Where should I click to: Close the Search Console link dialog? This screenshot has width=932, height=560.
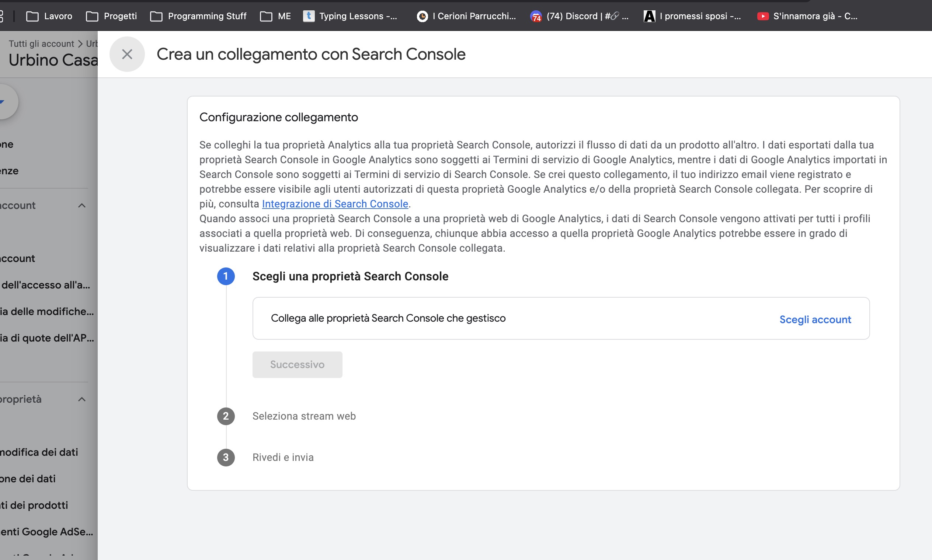(127, 54)
